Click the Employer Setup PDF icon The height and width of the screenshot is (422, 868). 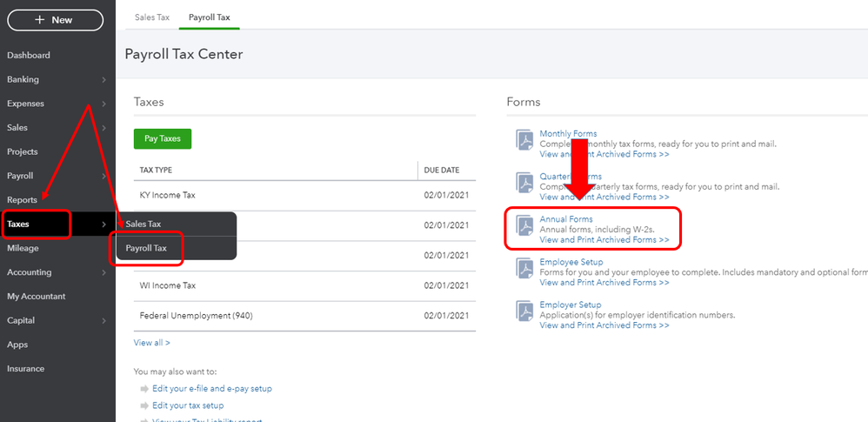click(x=524, y=311)
